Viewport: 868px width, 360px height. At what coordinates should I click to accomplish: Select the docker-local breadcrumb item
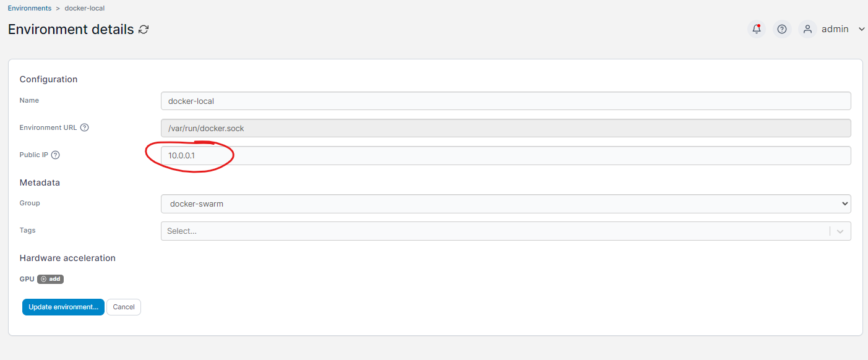coord(84,7)
